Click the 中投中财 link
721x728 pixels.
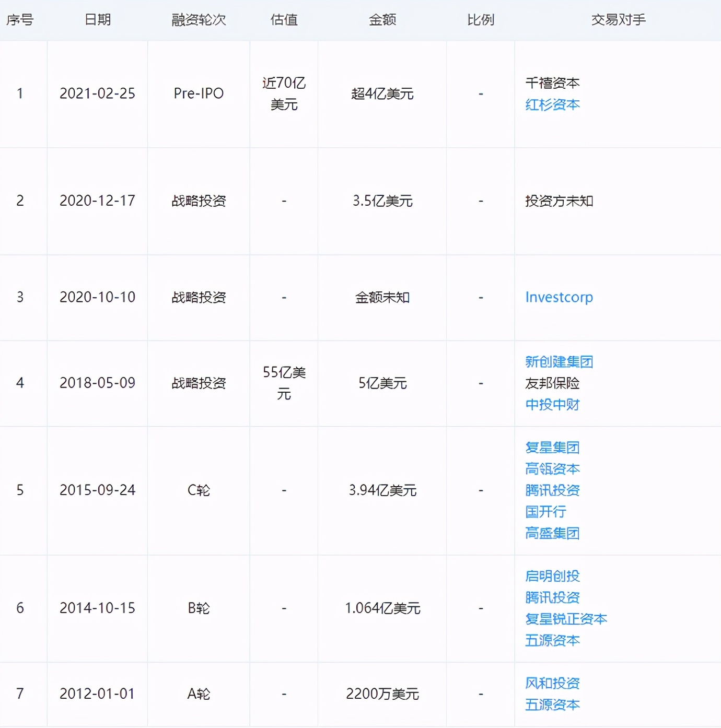(x=552, y=405)
